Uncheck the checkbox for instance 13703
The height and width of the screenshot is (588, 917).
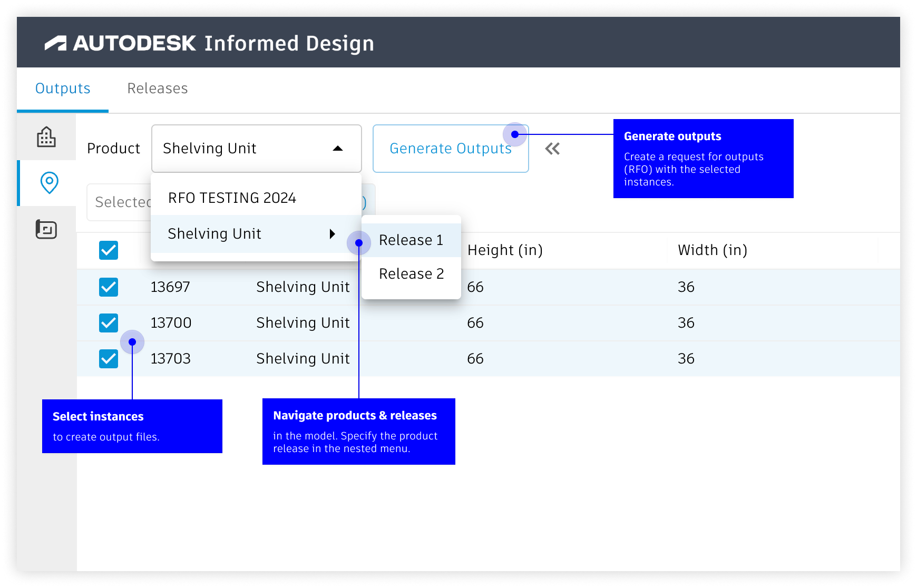[109, 359]
